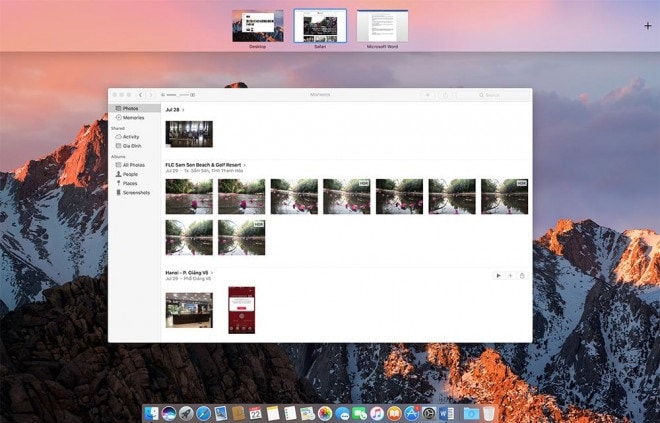Select the Hanoi reception desk photo
This screenshot has height=423, width=660.
point(189,310)
